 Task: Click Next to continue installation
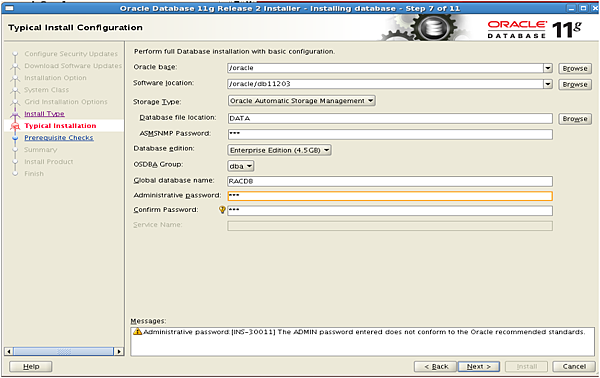[x=479, y=367]
